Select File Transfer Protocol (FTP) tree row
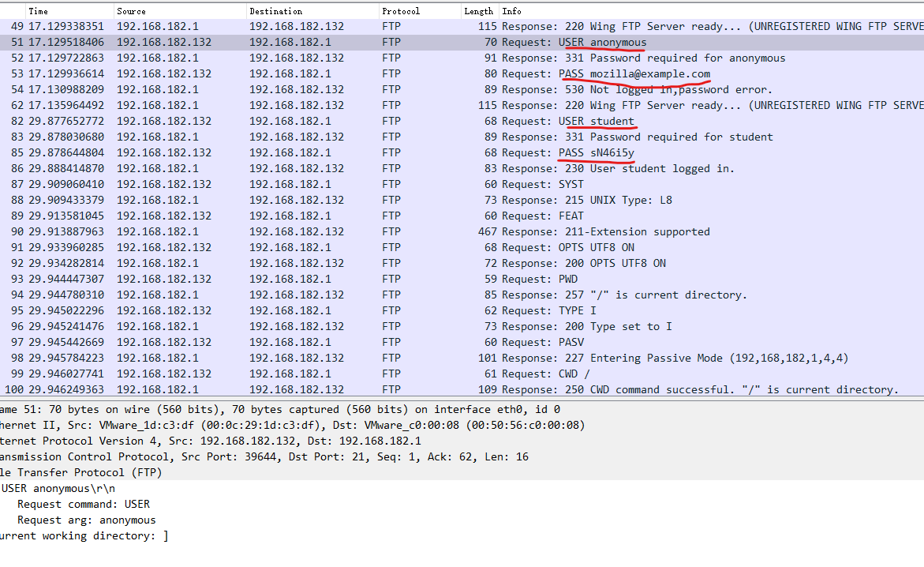924x567 pixels. click(x=462, y=472)
